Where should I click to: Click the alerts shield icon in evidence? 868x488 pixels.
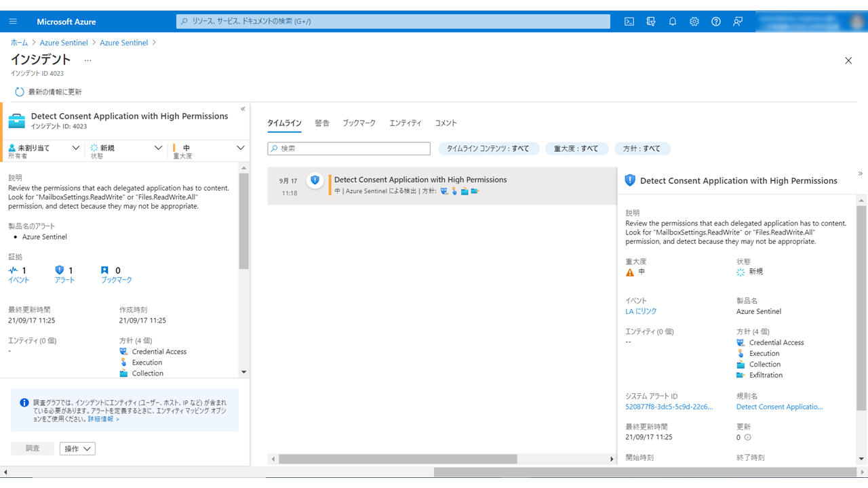59,270
